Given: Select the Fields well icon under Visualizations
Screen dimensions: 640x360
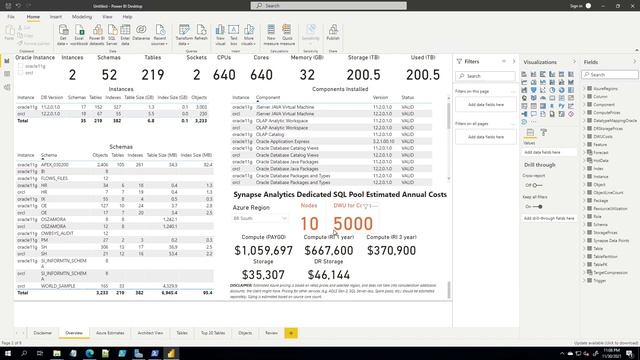Looking at the screenshot, I should tap(530, 132).
